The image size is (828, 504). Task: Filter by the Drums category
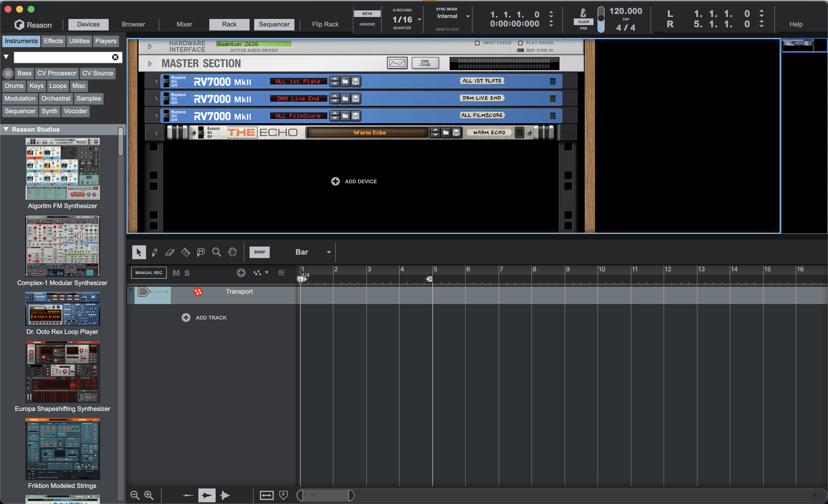tap(14, 86)
